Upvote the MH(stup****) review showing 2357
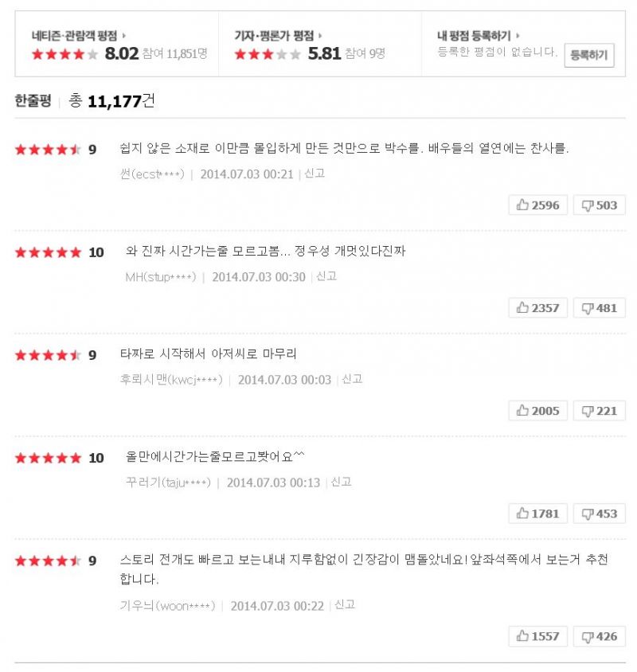Viewport: 637px width, 672px height. (x=537, y=307)
